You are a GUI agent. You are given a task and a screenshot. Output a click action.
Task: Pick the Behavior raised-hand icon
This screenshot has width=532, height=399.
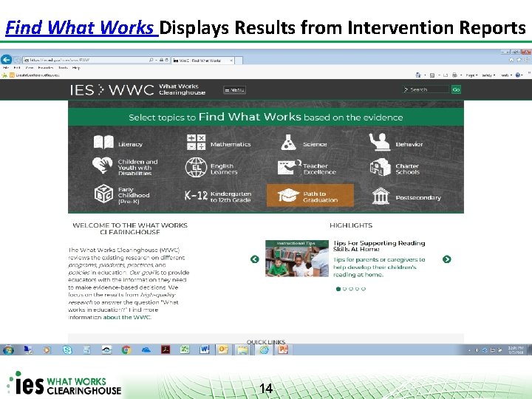pos(379,142)
